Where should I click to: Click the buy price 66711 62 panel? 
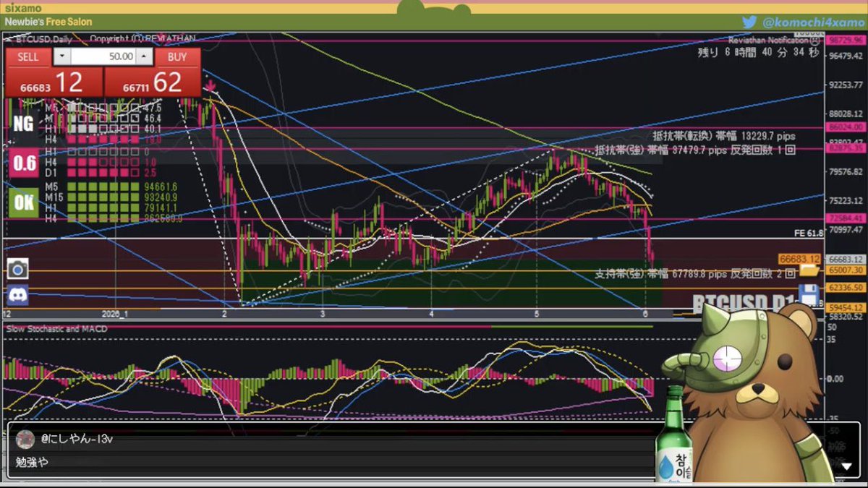152,82
